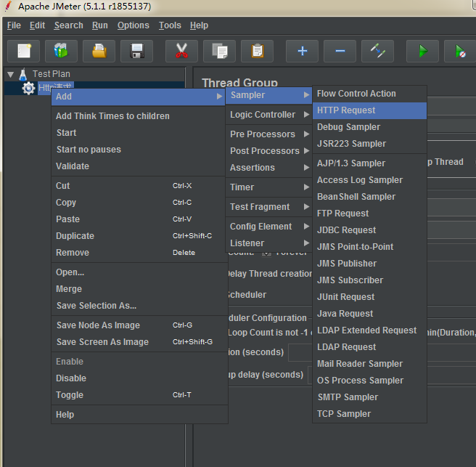Select AJP/1.3 Sampler
This screenshot has height=467, width=476.
point(369,163)
